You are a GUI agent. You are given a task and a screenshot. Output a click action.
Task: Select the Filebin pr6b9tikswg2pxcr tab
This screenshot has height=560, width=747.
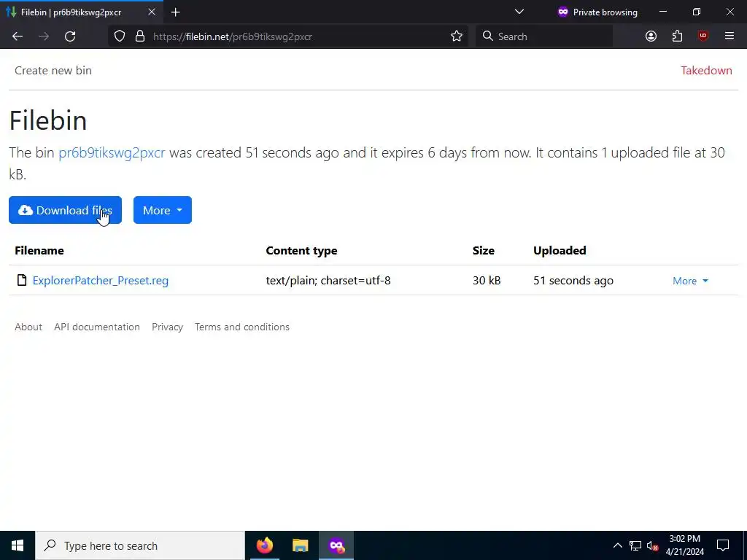pos(81,12)
